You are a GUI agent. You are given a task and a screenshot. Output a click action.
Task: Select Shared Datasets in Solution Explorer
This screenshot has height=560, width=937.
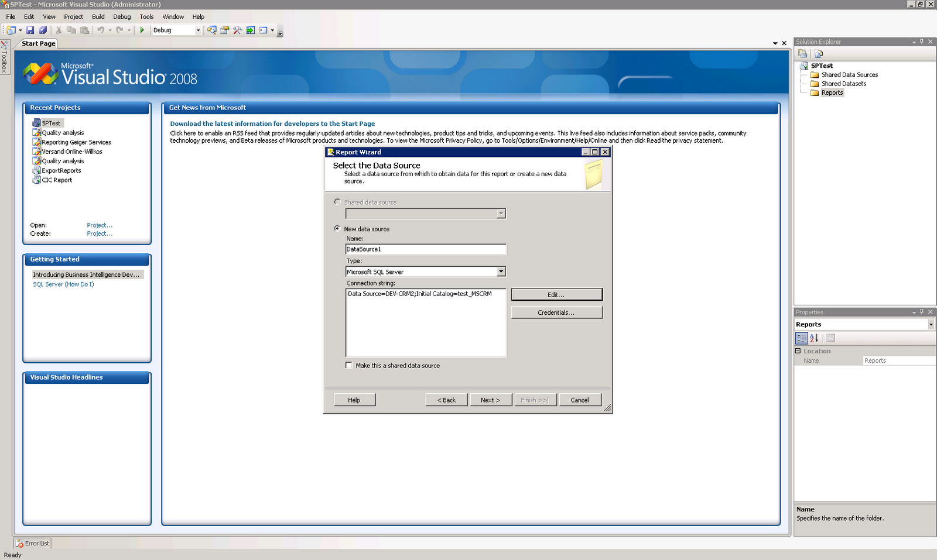844,84
